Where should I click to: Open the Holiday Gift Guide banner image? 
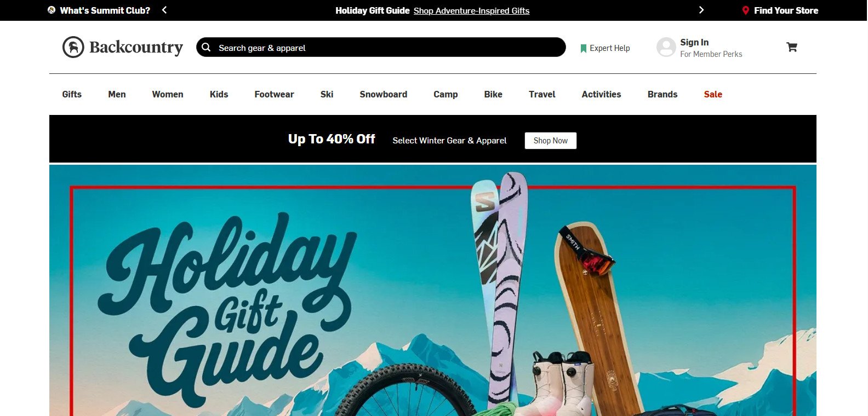click(x=433, y=290)
